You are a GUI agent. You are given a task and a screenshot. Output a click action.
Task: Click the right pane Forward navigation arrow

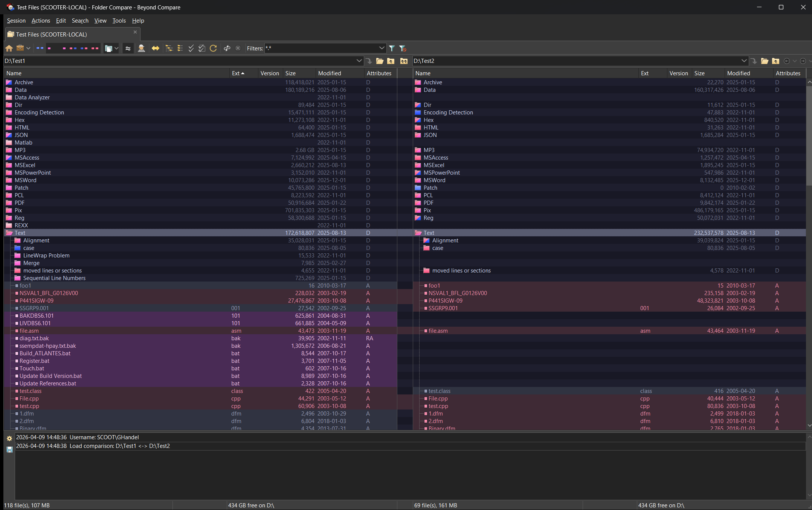coord(803,61)
